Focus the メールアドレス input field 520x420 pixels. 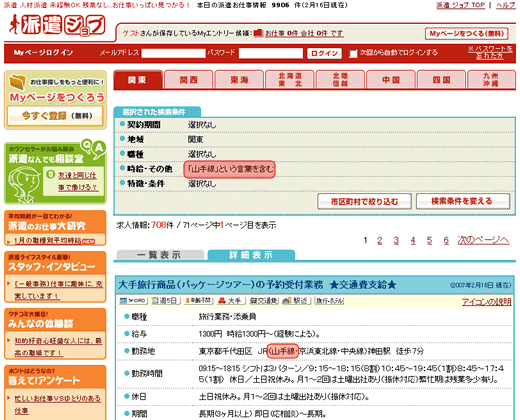(x=173, y=53)
